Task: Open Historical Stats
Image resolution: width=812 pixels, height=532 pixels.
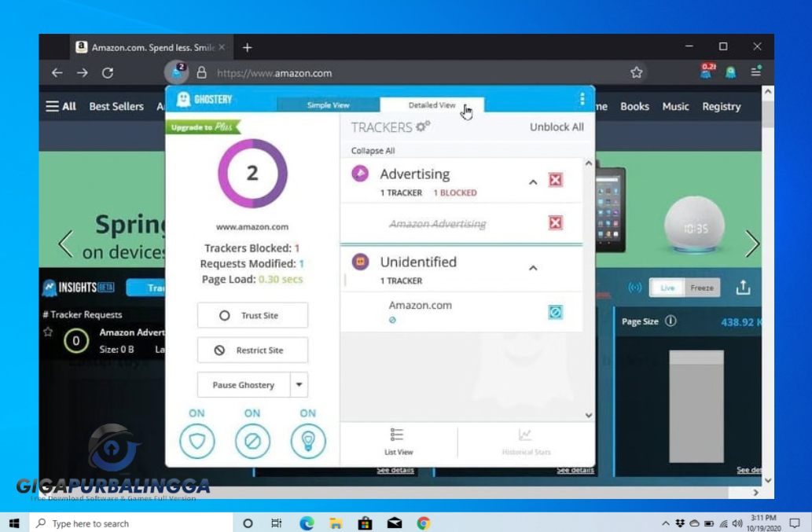Action: point(526,442)
